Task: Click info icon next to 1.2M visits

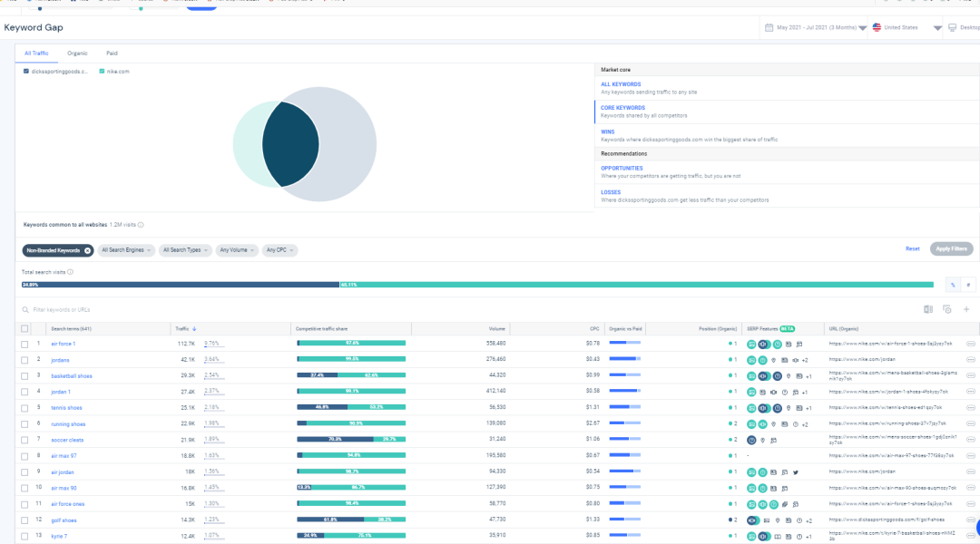Action: click(x=141, y=225)
